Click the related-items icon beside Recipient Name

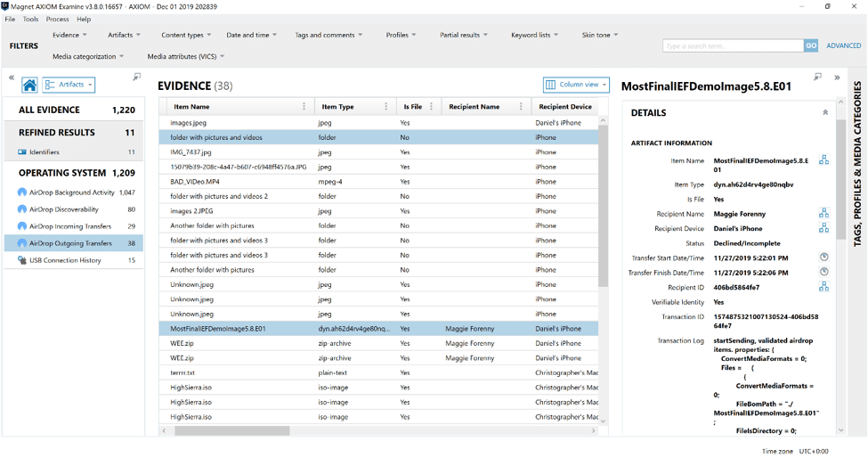[823, 214]
